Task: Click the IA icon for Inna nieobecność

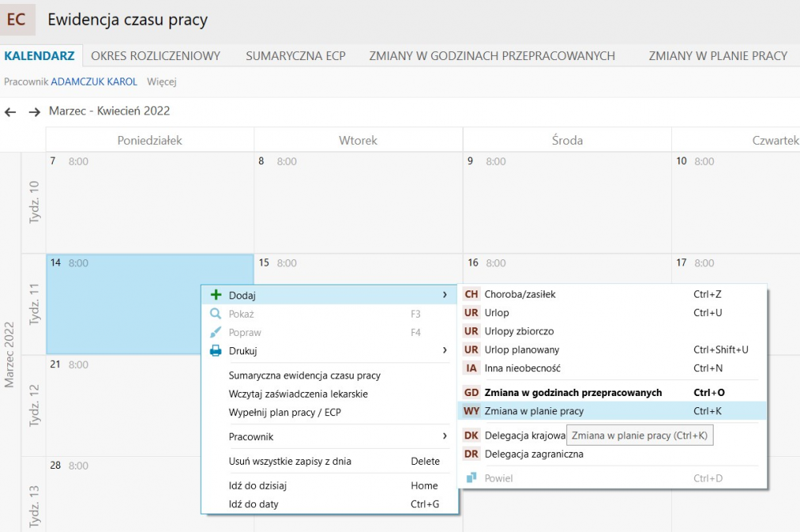Action: point(471,368)
